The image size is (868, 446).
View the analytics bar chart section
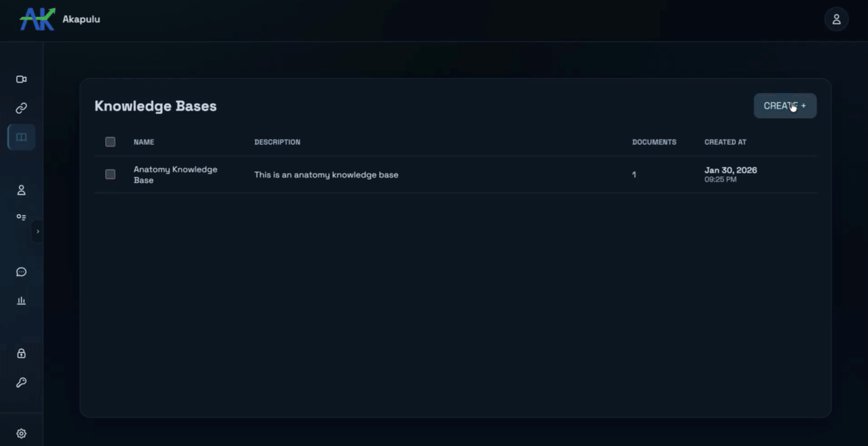click(x=21, y=300)
